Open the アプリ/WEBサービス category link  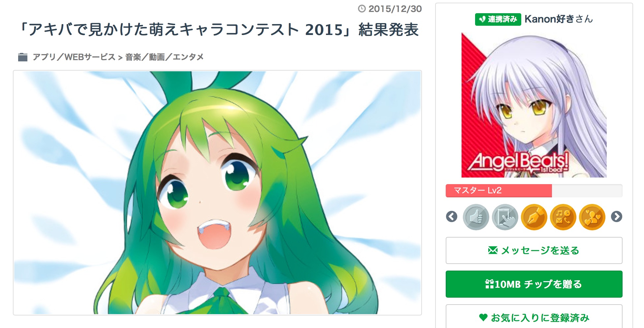[74, 57]
